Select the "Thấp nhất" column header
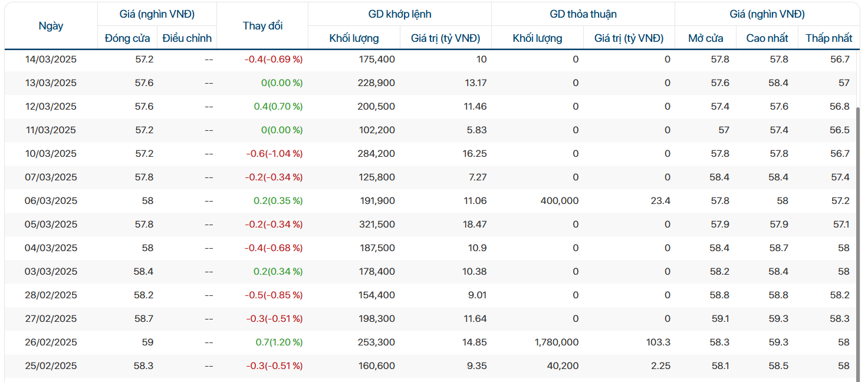The height and width of the screenshot is (382, 868). point(828,38)
